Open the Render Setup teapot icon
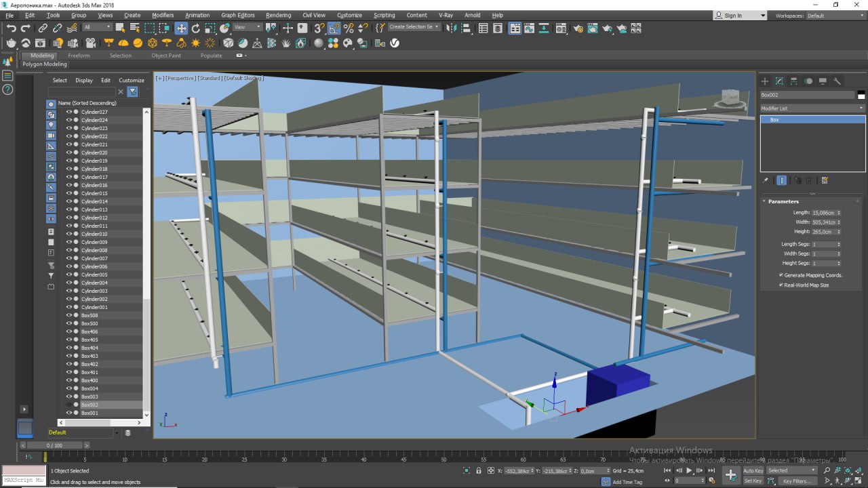The image size is (868, 488). (x=577, y=28)
